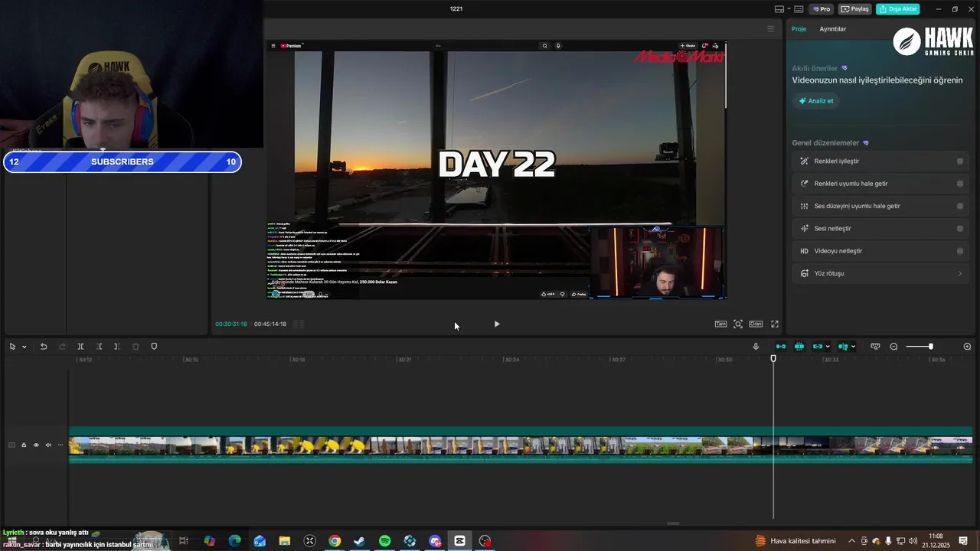This screenshot has width=980, height=551.
Task: Show hidden system tray icons
Action: (x=851, y=541)
